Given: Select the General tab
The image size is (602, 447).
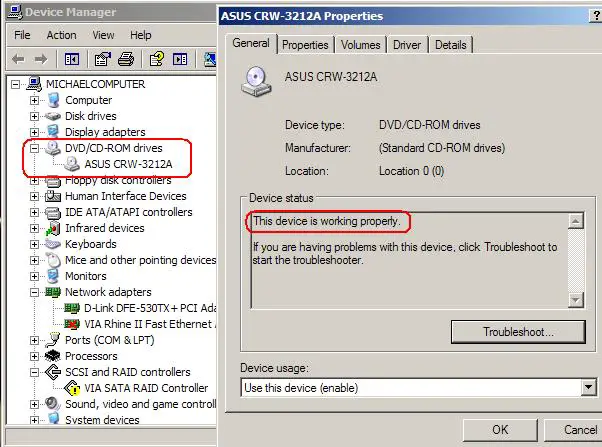Looking at the screenshot, I should pyautogui.click(x=251, y=43).
